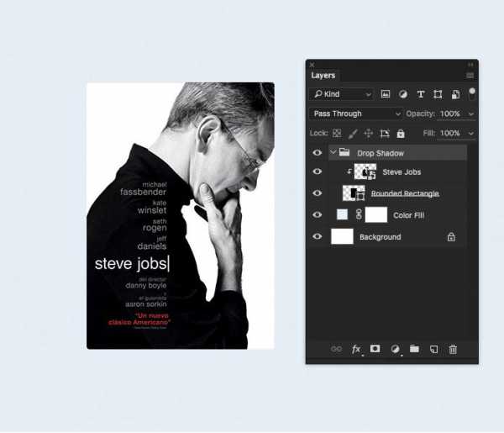The width and height of the screenshot is (504, 433).
Task: Click the lock all padlock icon
Action: pyautogui.click(x=401, y=133)
